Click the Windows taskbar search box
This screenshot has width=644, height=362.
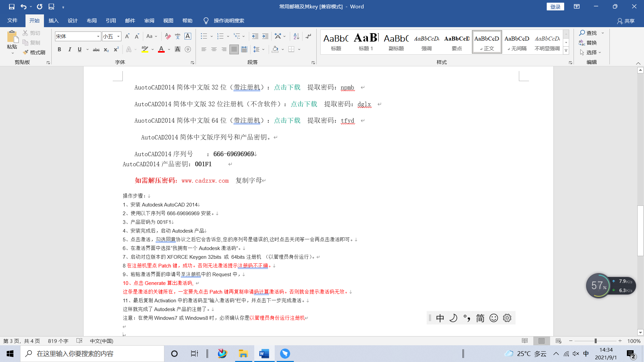(92, 354)
